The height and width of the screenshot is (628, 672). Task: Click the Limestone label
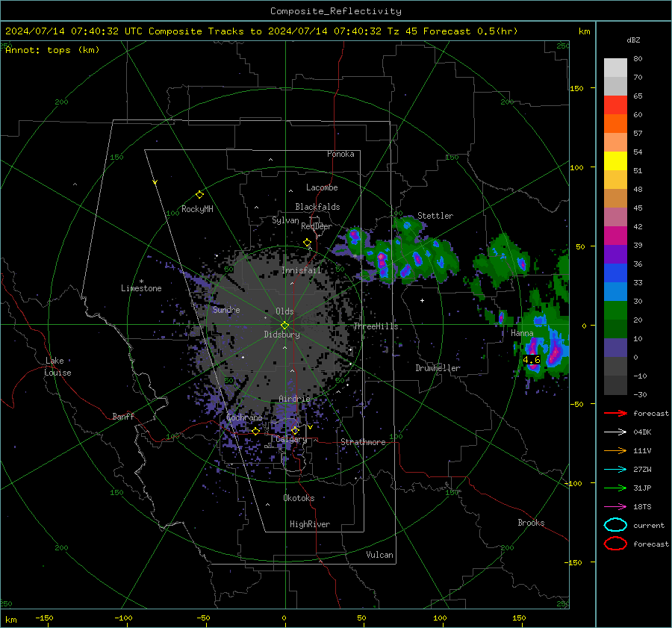pyautogui.click(x=141, y=288)
